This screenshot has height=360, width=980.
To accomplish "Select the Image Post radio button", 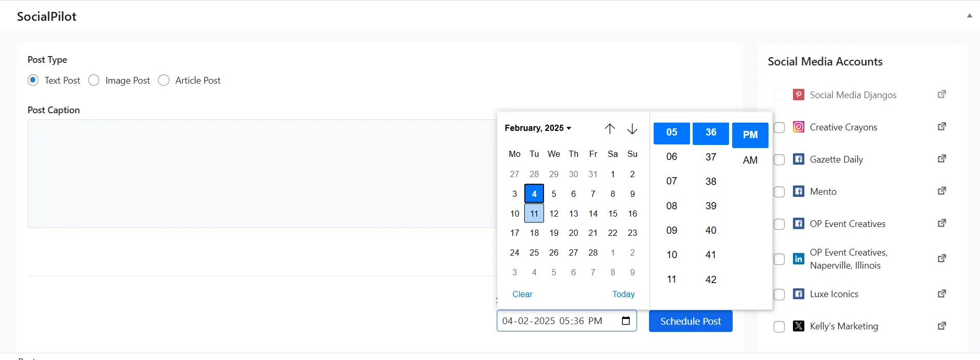I will [x=94, y=80].
